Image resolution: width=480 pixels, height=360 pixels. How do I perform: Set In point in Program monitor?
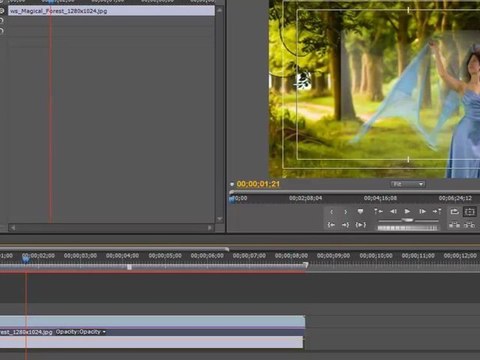[331, 212]
